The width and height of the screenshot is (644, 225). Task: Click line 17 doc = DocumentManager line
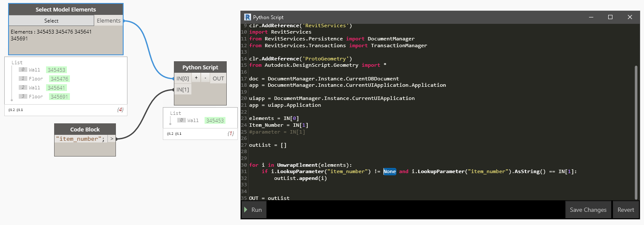pyautogui.click(x=324, y=79)
